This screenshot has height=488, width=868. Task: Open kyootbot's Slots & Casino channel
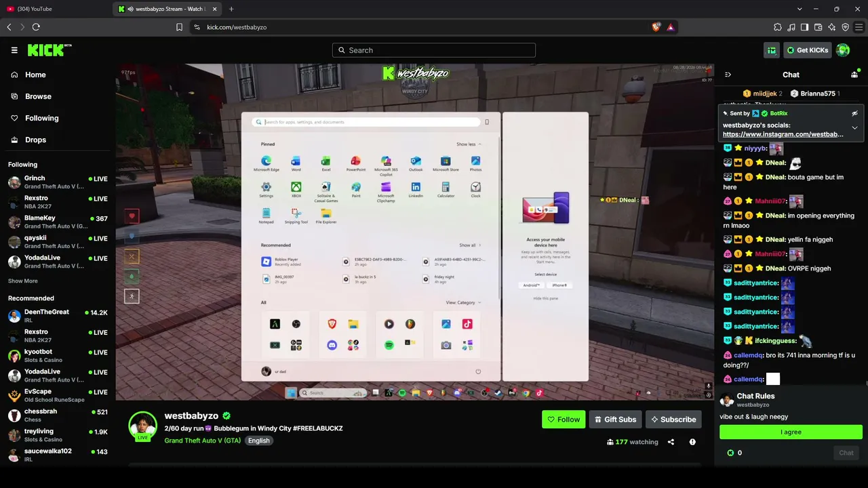click(58, 356)
